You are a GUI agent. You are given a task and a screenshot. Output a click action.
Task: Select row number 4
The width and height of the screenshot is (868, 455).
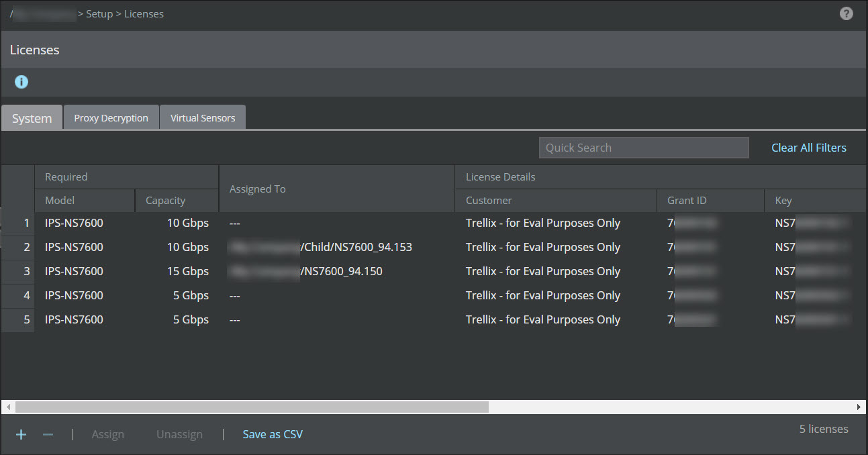pyautogui.click(x=18, y=295)
